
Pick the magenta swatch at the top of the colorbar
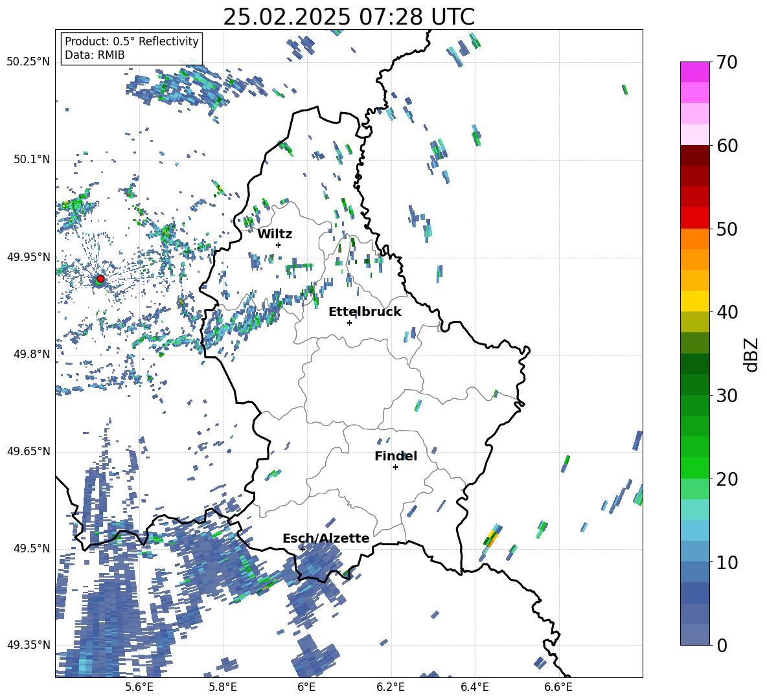pyautogui.click(x=694, y=72)
